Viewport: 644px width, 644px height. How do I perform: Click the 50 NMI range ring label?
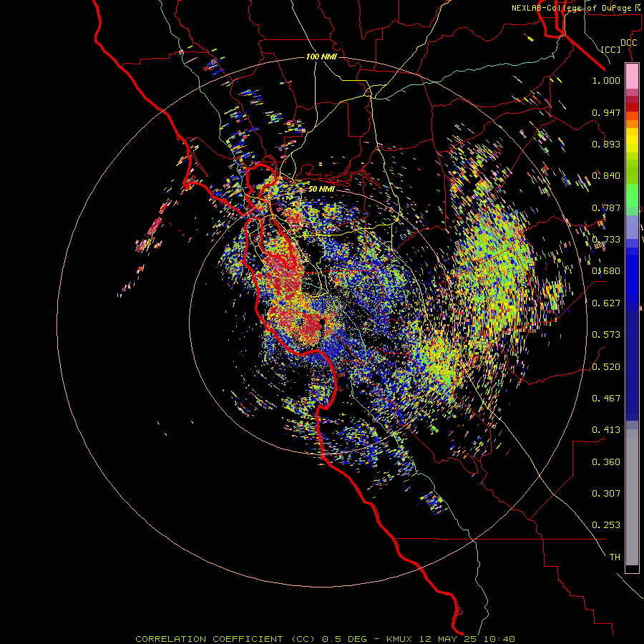pos(321,189)
